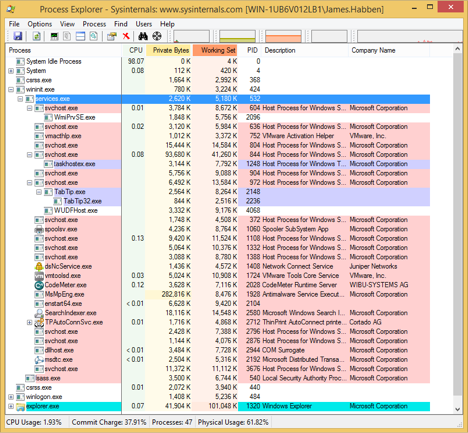Viewport: 468px width, 433px height.
Task: Sort by Company Name column header
Action: coord(389,50)
